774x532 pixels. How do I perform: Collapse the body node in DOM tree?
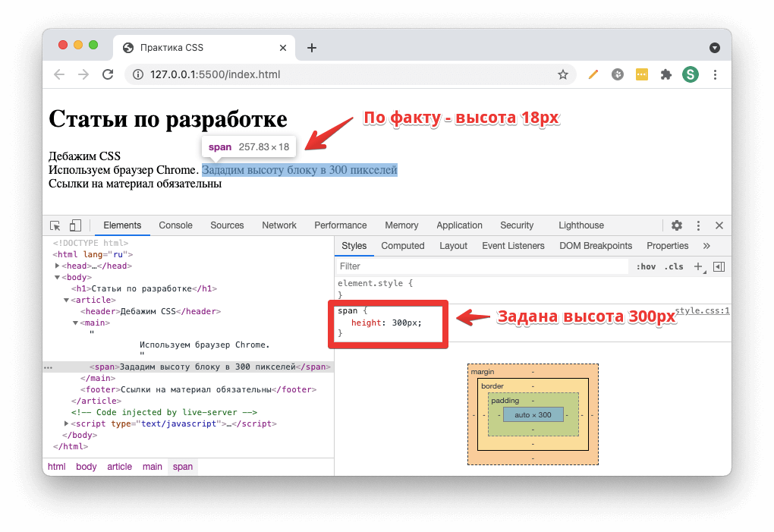point(57,277)
